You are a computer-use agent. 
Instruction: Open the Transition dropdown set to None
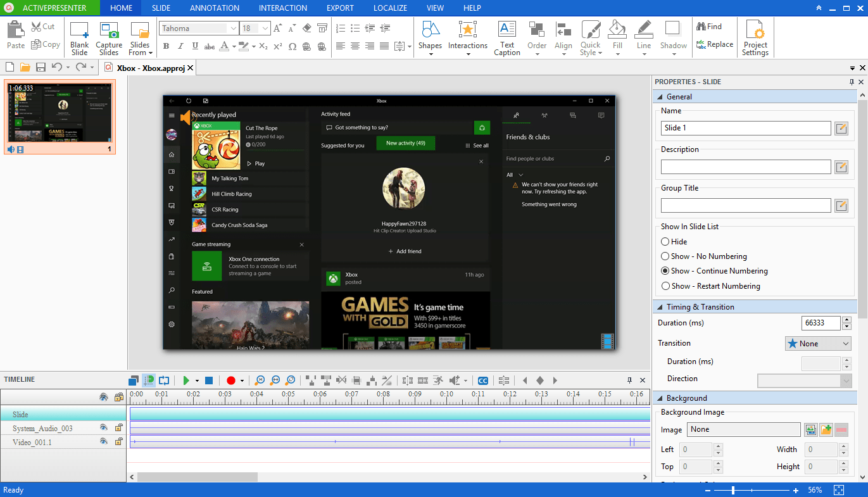tap(817, 343)
